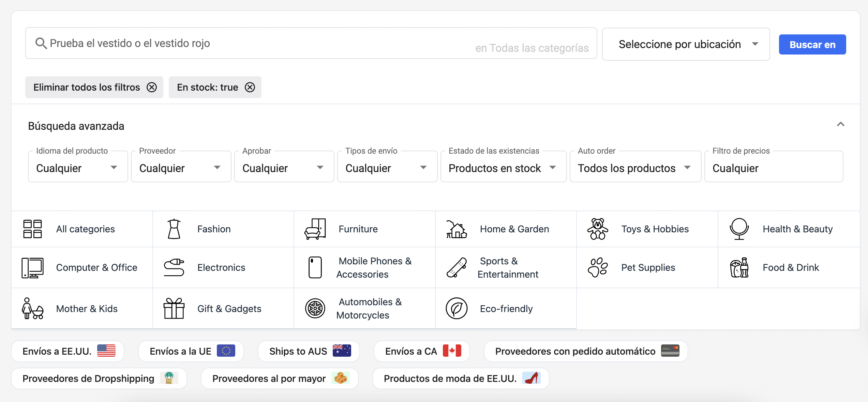Open the Seleccione por ubicación dropdown
The image size is (868, 402).
[x=686, y=44]
